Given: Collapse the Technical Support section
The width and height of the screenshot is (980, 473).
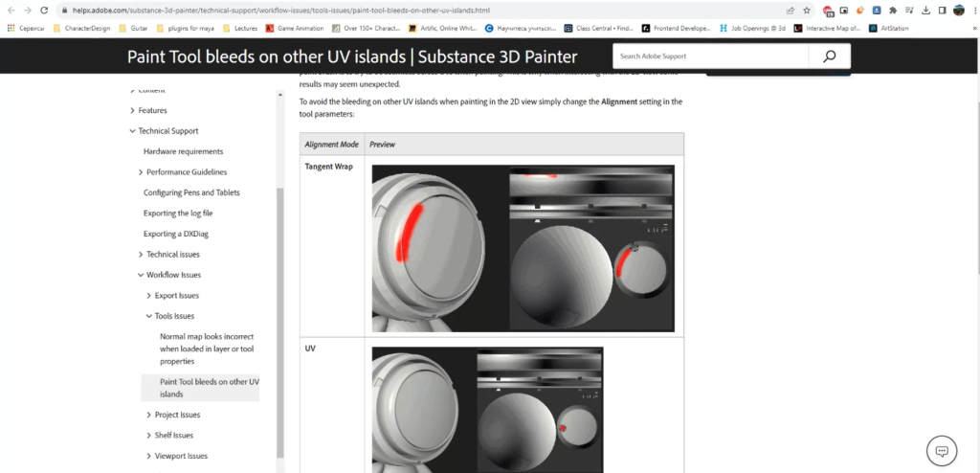Looking at the screenshot, I should click(132, 131).
